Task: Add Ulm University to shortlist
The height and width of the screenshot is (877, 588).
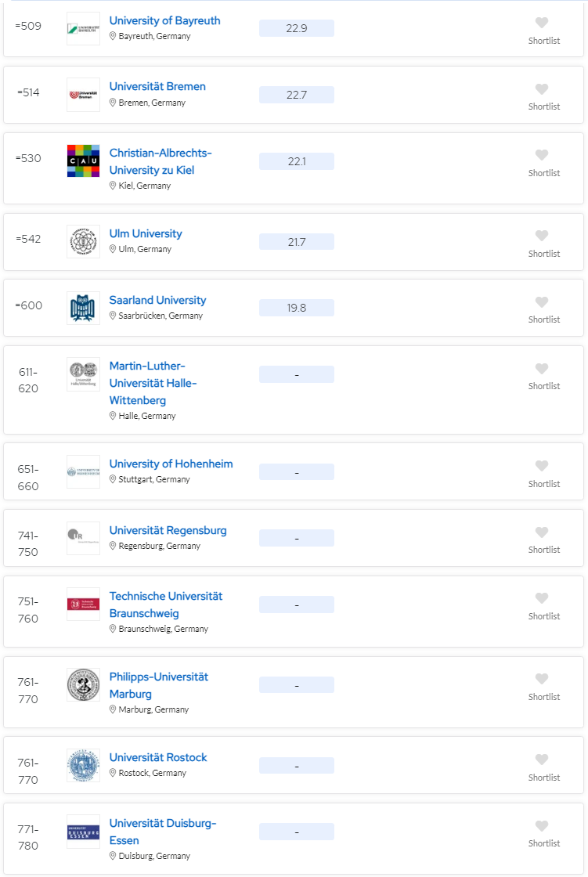Action: point(542,236)
